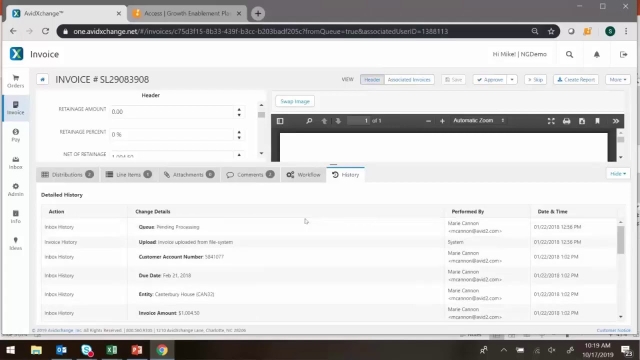Viewport: 640px width, 360px height.
Task: Open Pay in the left sidebar
Action: click(16, 135)
